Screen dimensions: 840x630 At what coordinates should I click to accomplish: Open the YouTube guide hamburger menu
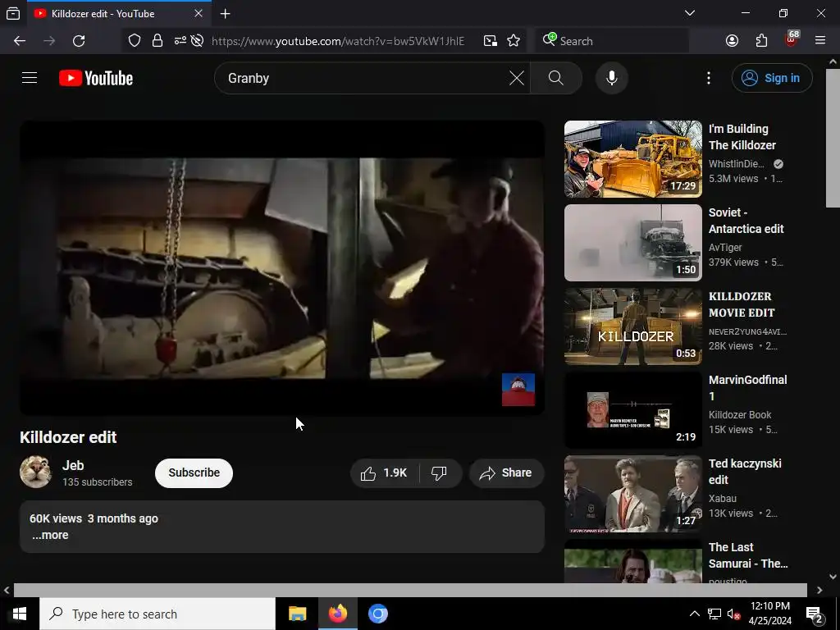tap(30, 78)
